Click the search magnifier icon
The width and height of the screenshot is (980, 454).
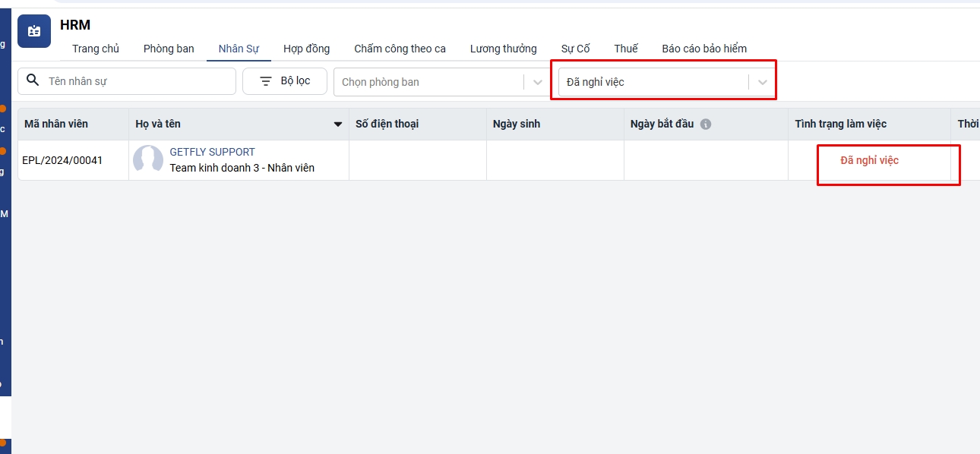[x=33, y=80]
